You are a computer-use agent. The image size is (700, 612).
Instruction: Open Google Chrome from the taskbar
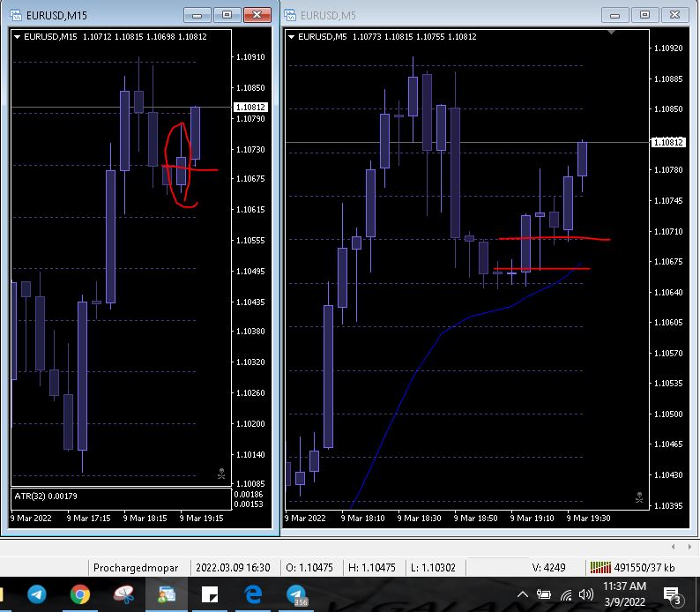(80, 594)
